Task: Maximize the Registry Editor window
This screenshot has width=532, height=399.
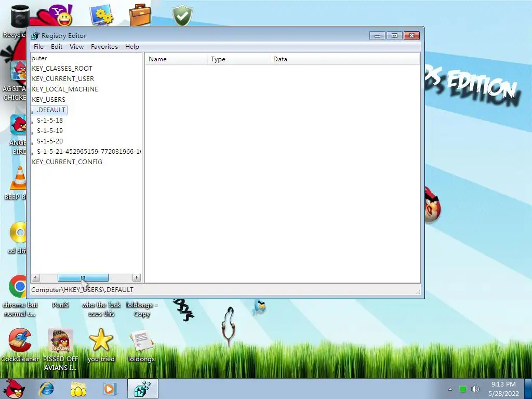Action: point(394,36)
